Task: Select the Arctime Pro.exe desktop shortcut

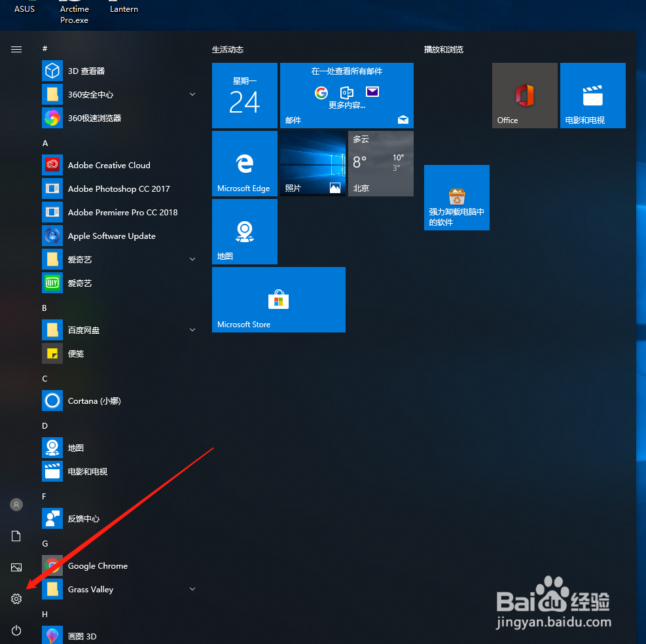Action: (x=74, y=14)
